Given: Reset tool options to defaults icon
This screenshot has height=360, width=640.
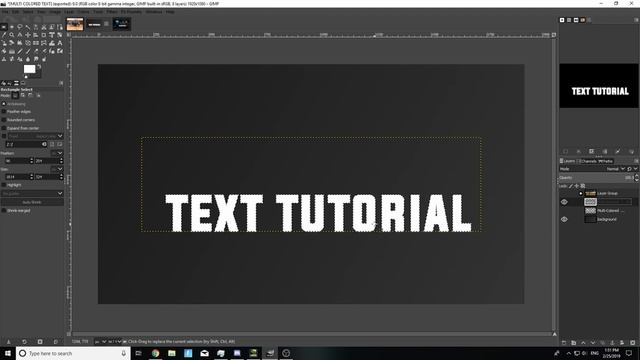Looking at the screenshot, I should pyautogui.click(x=56, y=342).
